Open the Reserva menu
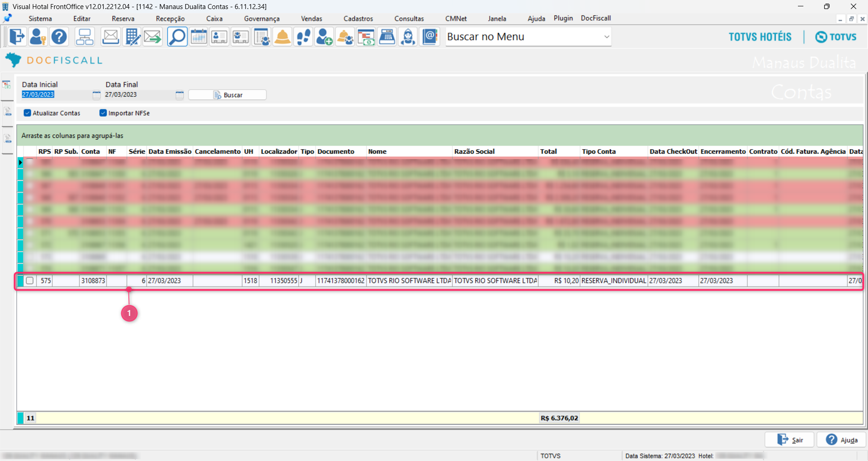The width and height of the screenshot is (868, 461). pos(123,19)
